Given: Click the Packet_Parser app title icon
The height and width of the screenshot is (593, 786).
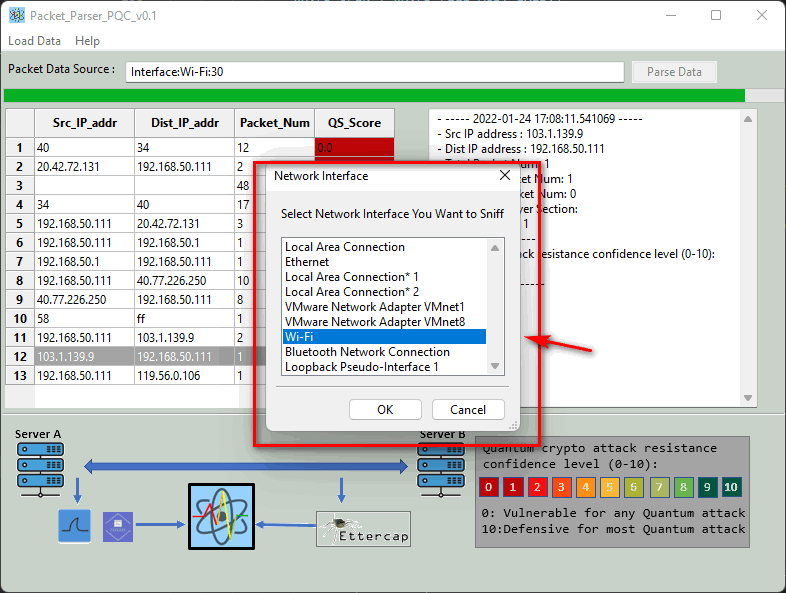Looking at the screenshot, I should pyautogui.click(x=17, y=16).
